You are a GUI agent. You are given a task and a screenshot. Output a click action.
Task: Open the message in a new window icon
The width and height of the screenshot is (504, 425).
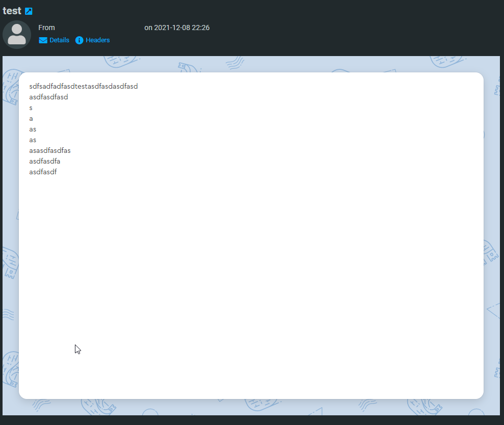(29, 11)
